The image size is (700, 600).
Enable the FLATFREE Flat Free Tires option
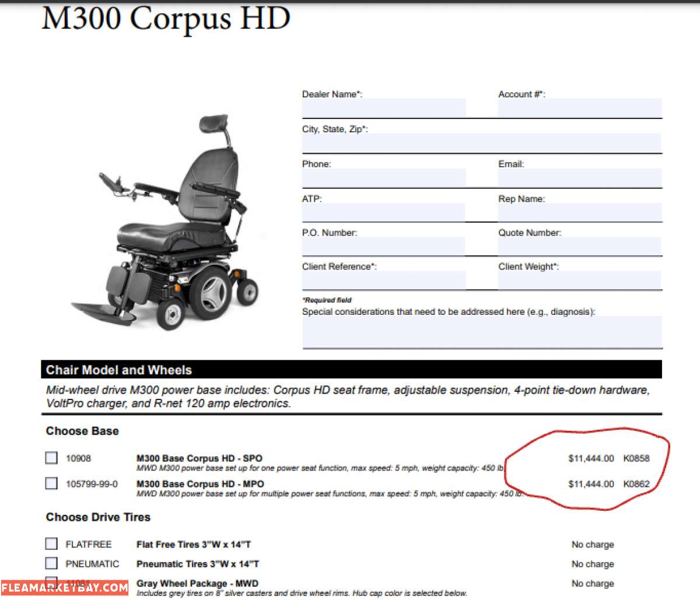tap(51, 543)
